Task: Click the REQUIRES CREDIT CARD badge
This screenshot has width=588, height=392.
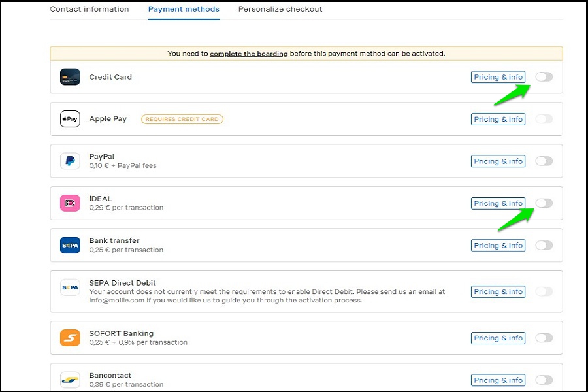Action: [x=182, y=119]
